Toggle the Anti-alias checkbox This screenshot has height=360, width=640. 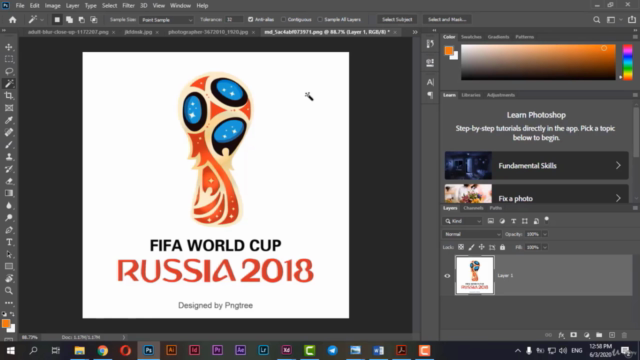click(251, 20)
